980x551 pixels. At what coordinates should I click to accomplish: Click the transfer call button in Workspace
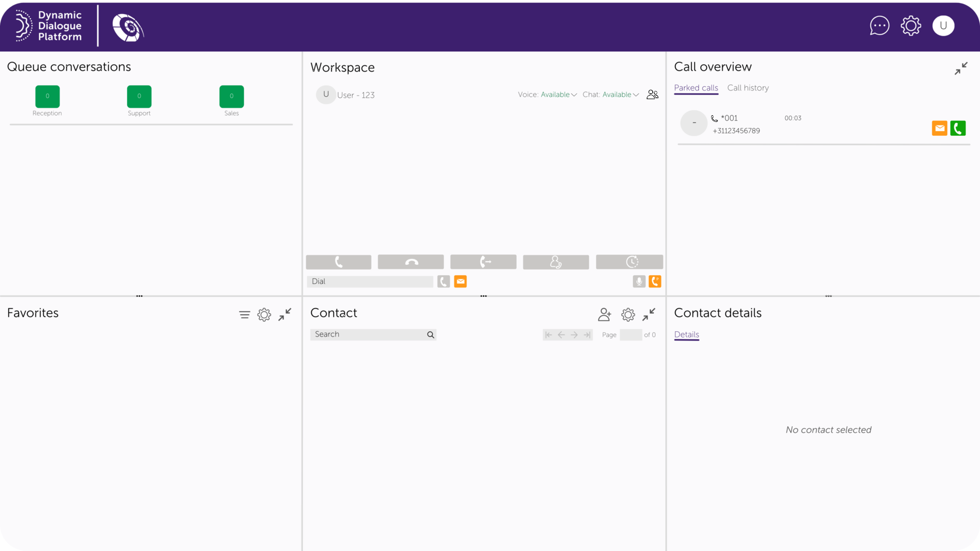pyautogui.click(x=483, y=262)
